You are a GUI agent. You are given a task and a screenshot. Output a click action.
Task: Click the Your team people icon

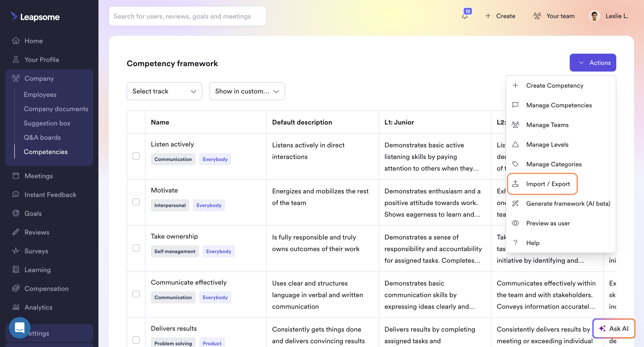point(537,16)
